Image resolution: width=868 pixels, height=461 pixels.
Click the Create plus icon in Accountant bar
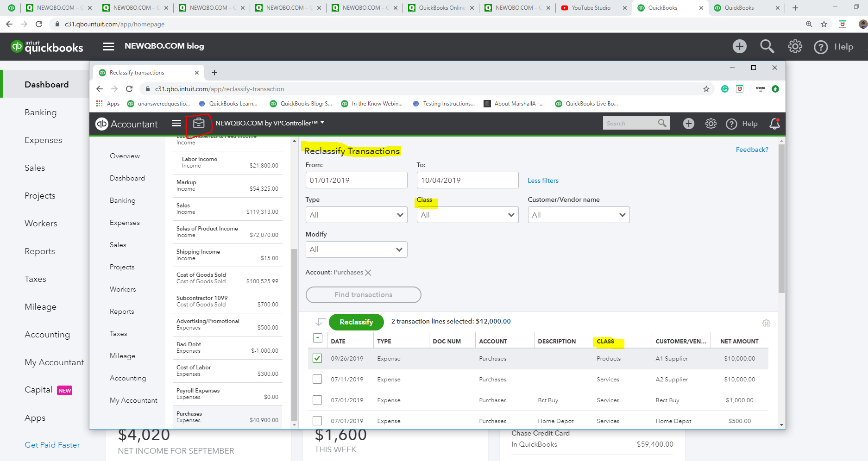coord(689,124)
